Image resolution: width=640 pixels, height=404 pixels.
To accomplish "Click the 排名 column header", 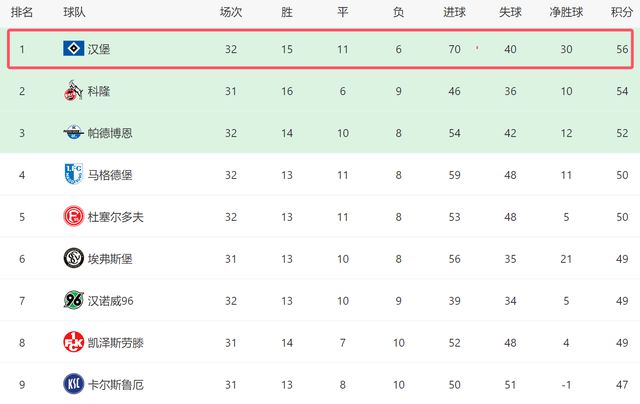I will pos(23,13).
